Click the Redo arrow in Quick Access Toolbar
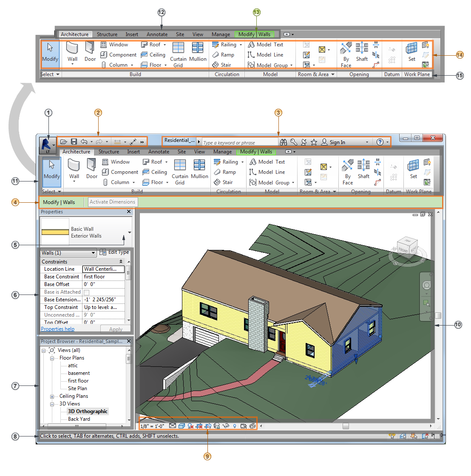471x476 pixels. (x=99, y=142)
